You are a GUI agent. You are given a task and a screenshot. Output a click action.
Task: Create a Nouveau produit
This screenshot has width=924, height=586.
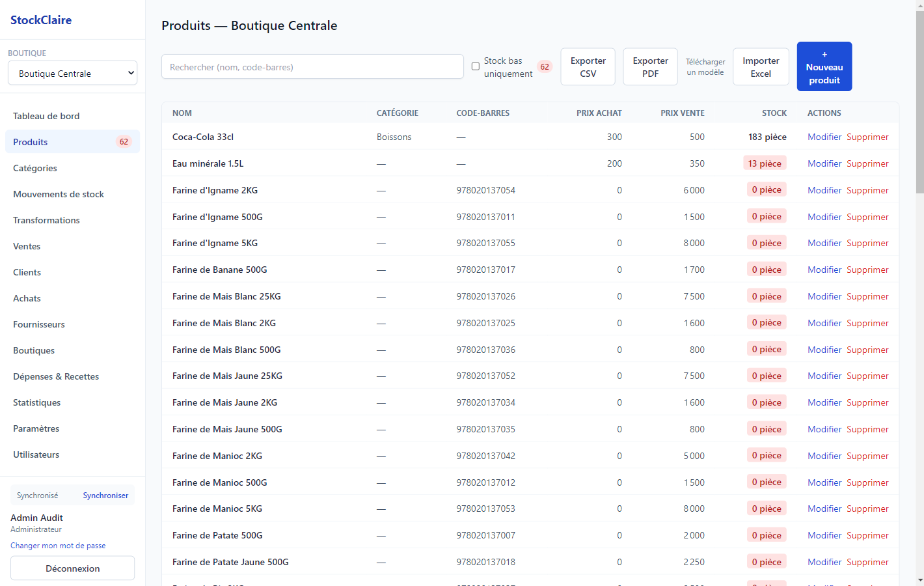pyautogui.click(x=824, y=66)
